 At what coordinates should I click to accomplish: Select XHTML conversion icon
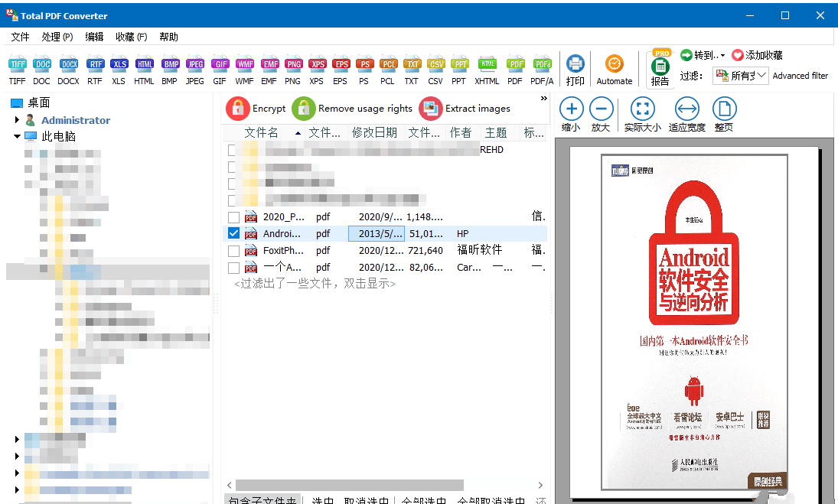tap(487, 70)
